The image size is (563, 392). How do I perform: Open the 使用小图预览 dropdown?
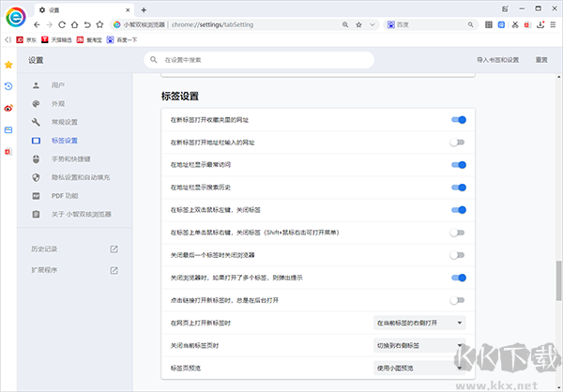pyautogui.click(x=419, y=367)
